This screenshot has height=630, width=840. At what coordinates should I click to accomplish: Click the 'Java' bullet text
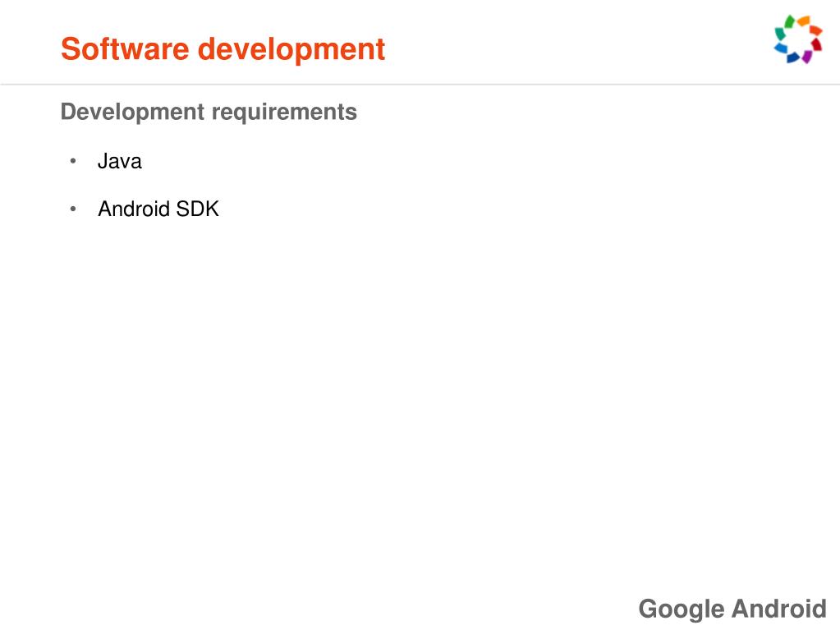click(119, 161)
